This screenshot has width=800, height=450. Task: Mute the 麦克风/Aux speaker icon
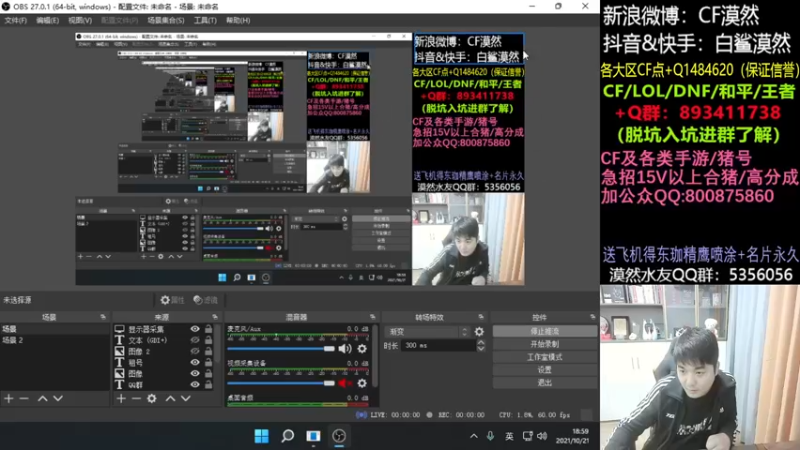[x=345, y=349]
